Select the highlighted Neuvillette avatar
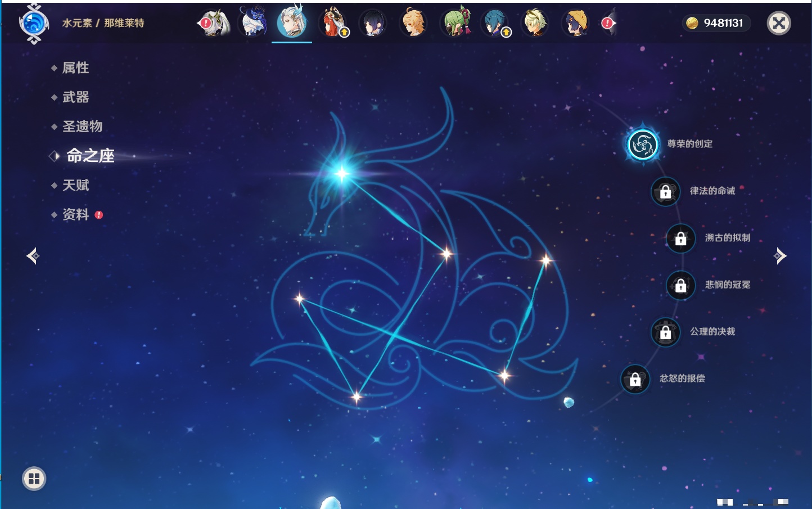The height and width of the screenshot is (509, 812). [292, 21]
